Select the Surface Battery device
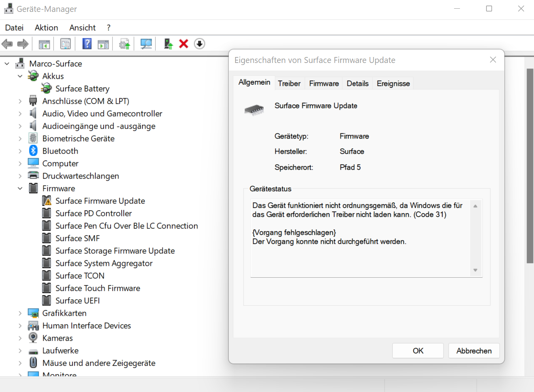Screen dimensions: 534x392 pos(82,89)
